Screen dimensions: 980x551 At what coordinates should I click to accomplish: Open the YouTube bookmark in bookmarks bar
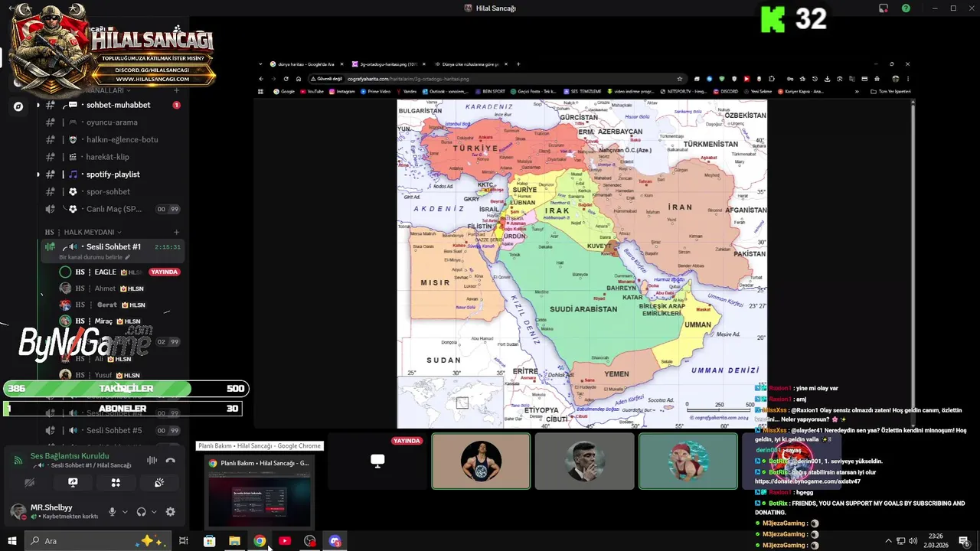pos(312,91)
